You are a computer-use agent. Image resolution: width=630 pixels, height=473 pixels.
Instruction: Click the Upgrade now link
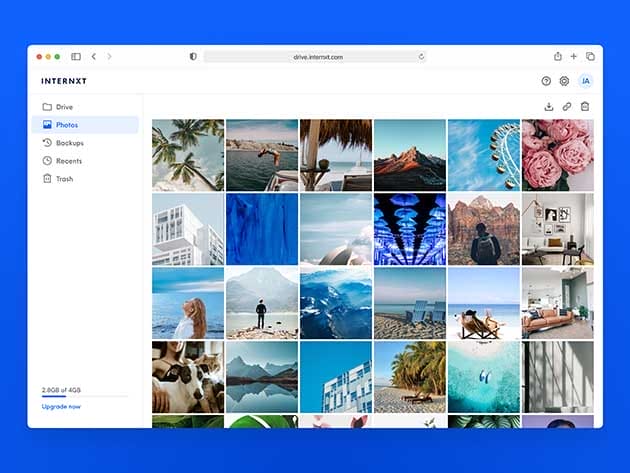pos(61,407)
